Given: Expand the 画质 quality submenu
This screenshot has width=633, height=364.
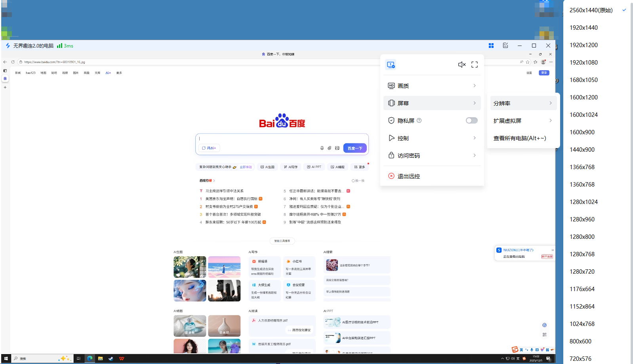Looking at the screenshot, I should coord(432,86).
